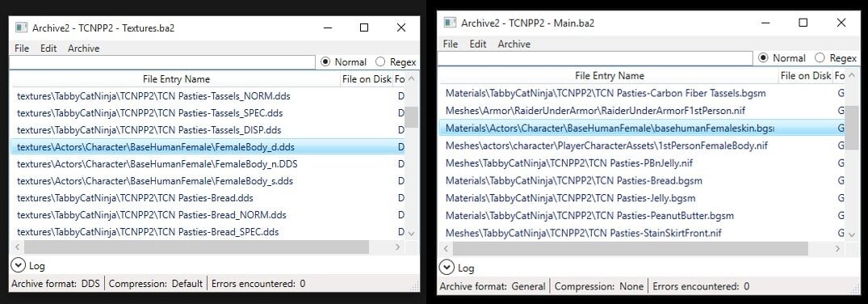The image size is (868, 304).
Task: Close the Main.ba2 window
Action: [x=841, y=23]
